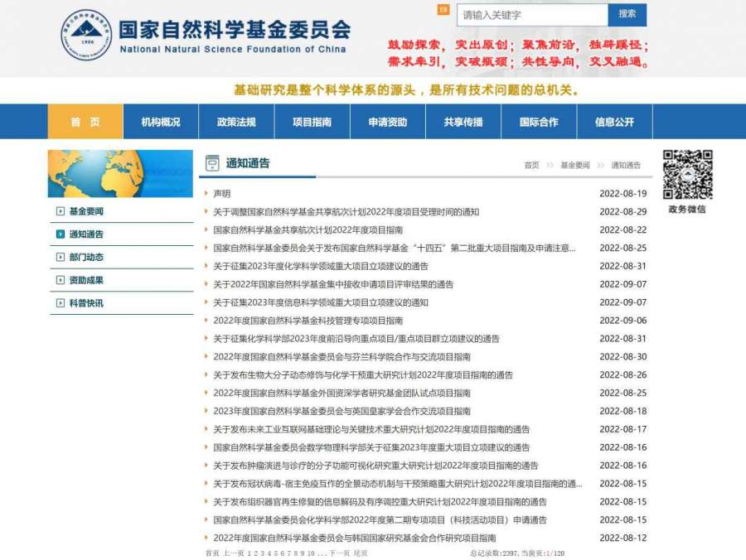This screenshot has width=746, height=560.
Task: Click the icon beside 基金要闻 in sidebar
Action: tap(60, 211)
